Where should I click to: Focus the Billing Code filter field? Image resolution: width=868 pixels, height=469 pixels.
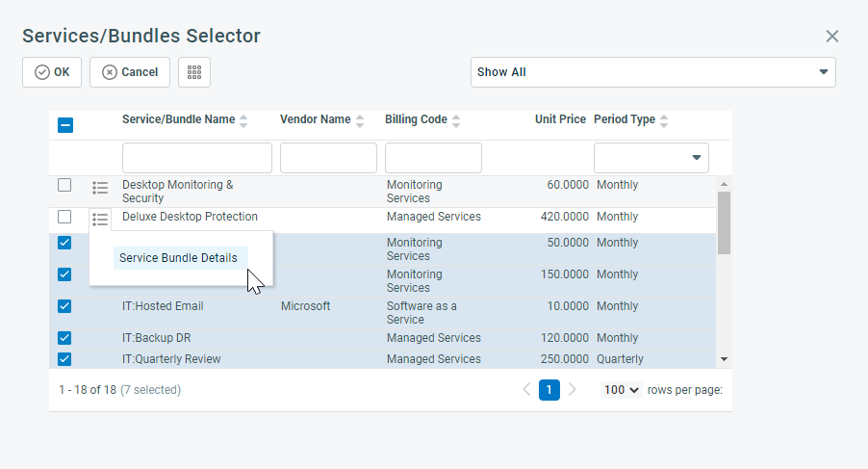[x=433, y=158]
